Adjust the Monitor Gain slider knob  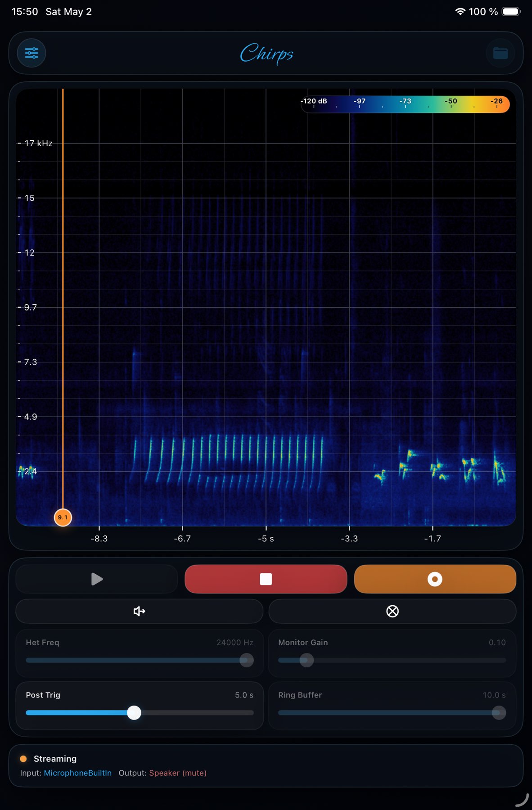click(307, 660)
